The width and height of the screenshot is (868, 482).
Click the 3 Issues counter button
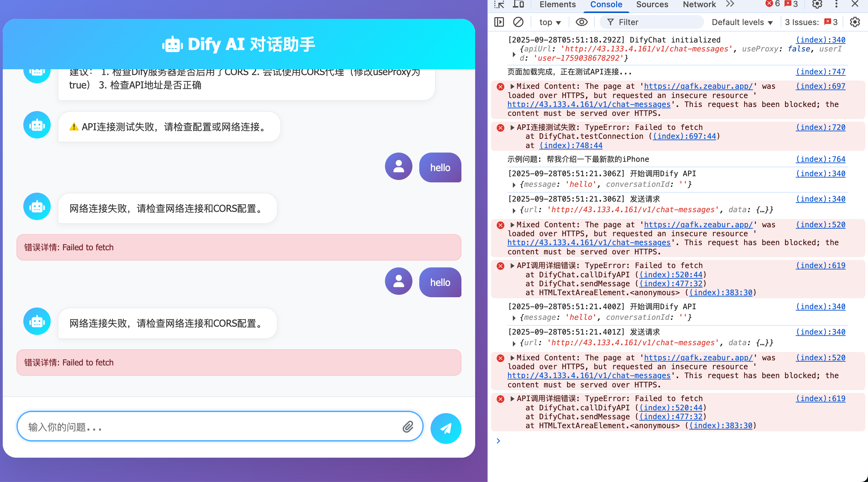click(x=811, y=22)
